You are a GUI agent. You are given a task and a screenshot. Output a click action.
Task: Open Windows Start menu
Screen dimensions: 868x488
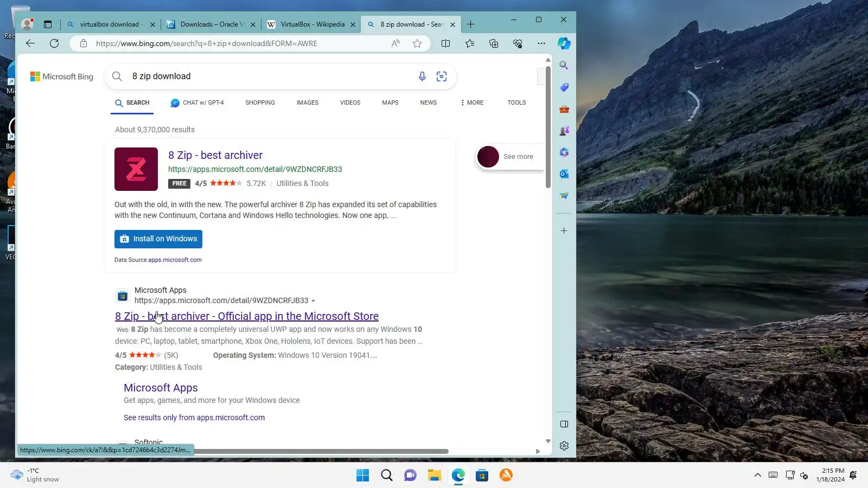[362, 476]
